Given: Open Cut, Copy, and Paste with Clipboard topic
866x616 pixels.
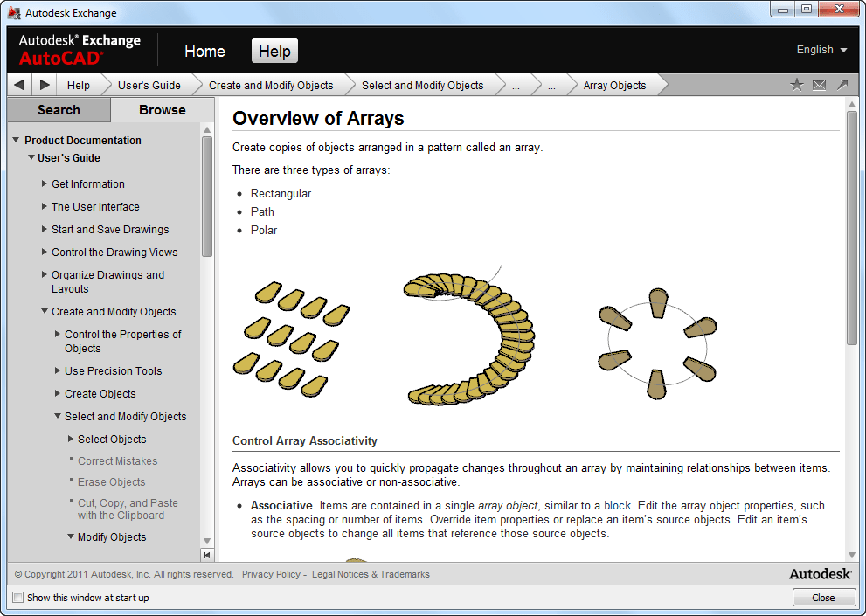Looking at the screenshot, I should (x=128, y=509).
